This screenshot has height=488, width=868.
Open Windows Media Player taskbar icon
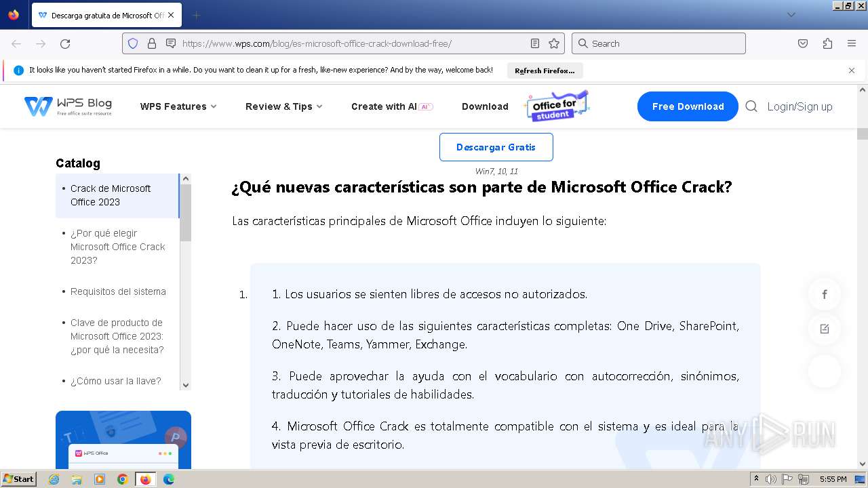click(x=100, y=479)
